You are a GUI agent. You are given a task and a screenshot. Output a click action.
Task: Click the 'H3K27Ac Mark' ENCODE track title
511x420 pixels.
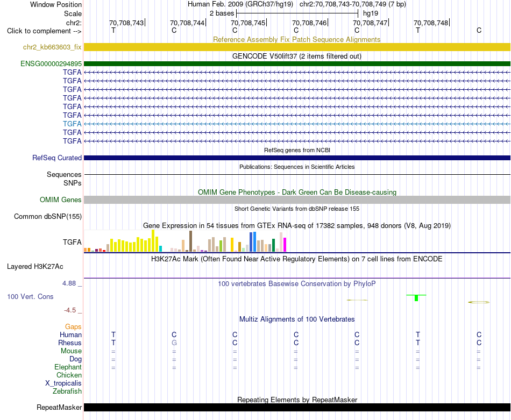click(x=296, y=259)
